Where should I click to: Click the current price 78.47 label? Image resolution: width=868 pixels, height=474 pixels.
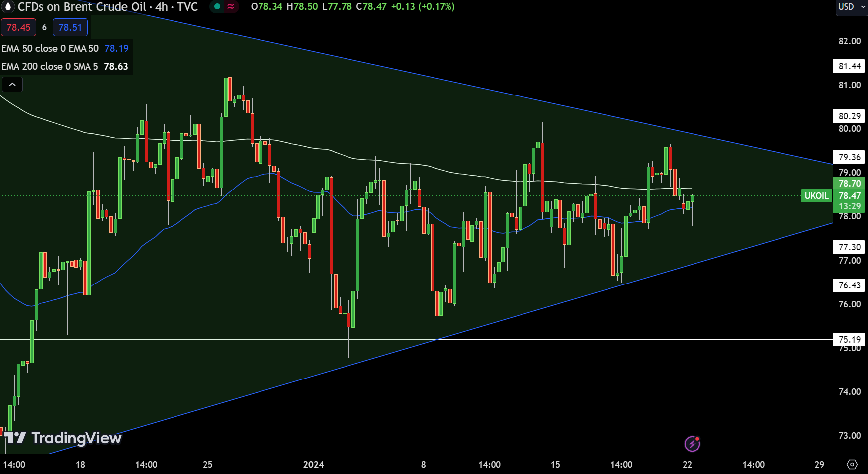[850, 196]
